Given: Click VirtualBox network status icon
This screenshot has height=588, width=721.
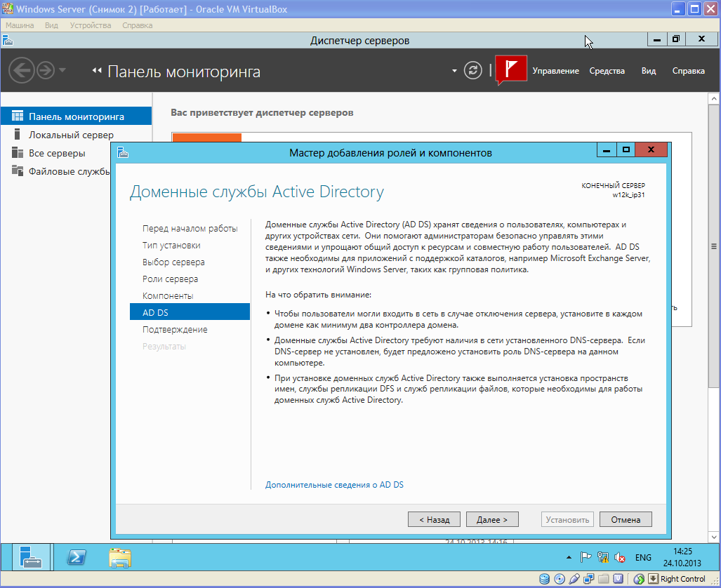Looking at the screenshot, I should click(x=588, y=579).
